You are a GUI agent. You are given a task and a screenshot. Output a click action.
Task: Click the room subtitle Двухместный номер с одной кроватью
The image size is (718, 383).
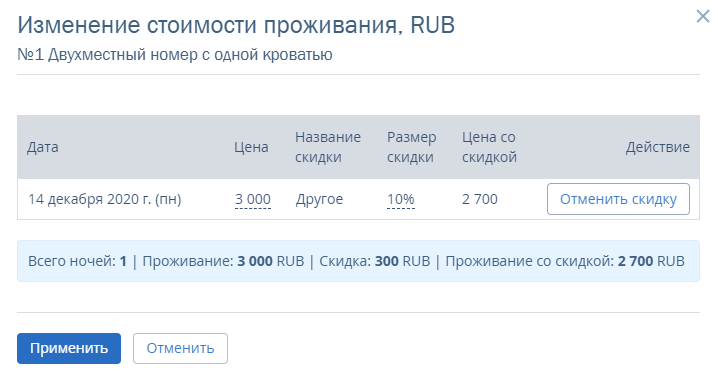190,55
